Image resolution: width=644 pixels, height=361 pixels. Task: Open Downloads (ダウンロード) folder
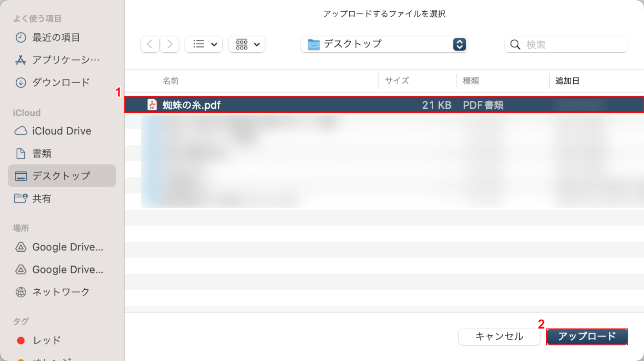(62, 82)
